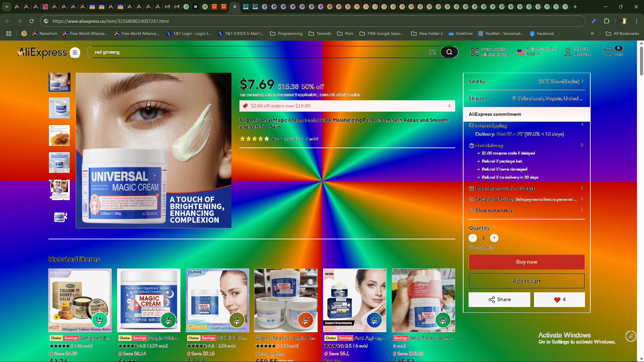The image size is (644, 362).
Task: Open Programming bookmarks folder
Action: pos(286,34)
